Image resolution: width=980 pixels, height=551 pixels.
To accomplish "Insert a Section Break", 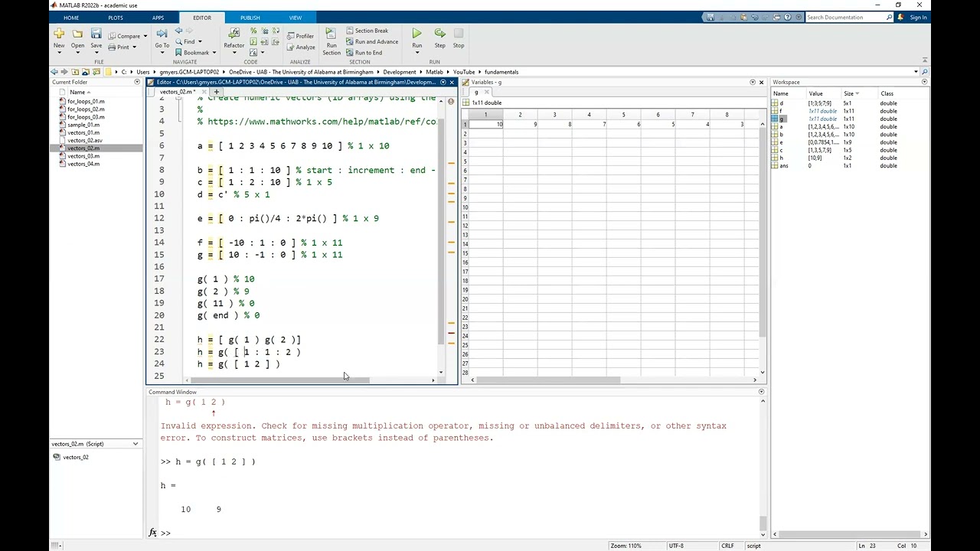I will point(367,31).
